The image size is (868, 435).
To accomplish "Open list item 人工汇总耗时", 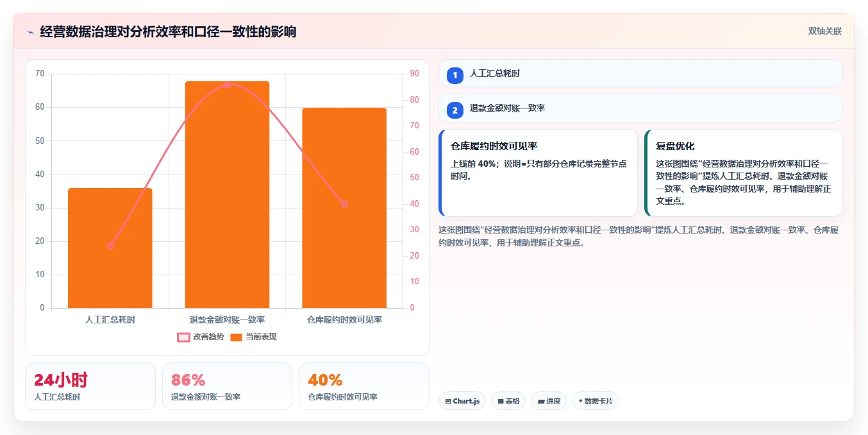I will click(x=640, y=73).
